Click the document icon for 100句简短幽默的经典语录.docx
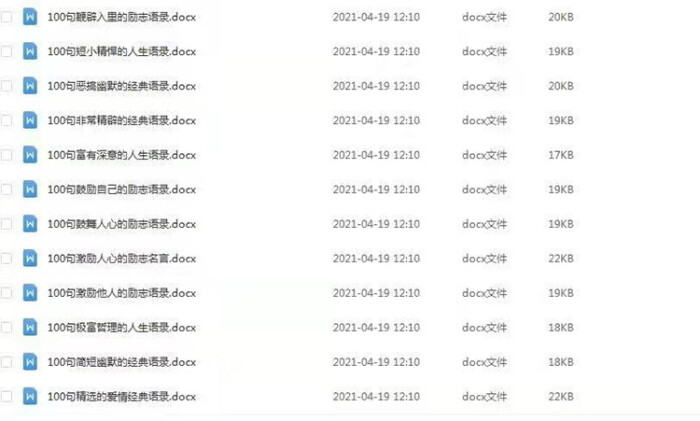The width and height of the screenshot is (700, 421). 30,362
